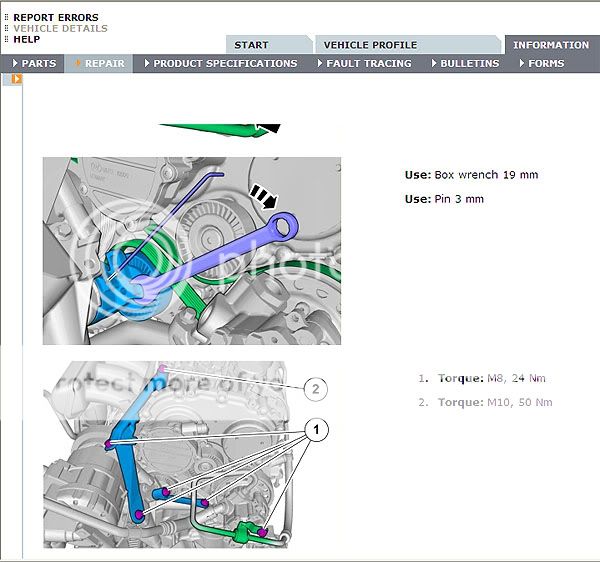Click the grip icon beside Report Errors

point(6,17)
